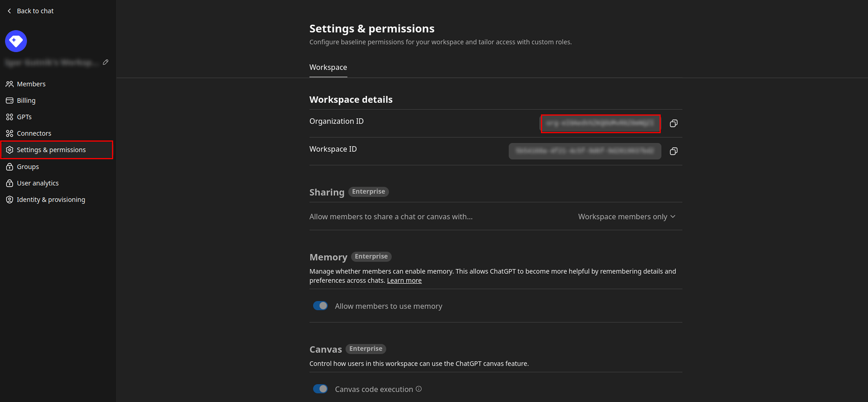This screenshot has width=868, height=402.
Task: Go to Billing section label
Action: [x=26, y=100]
